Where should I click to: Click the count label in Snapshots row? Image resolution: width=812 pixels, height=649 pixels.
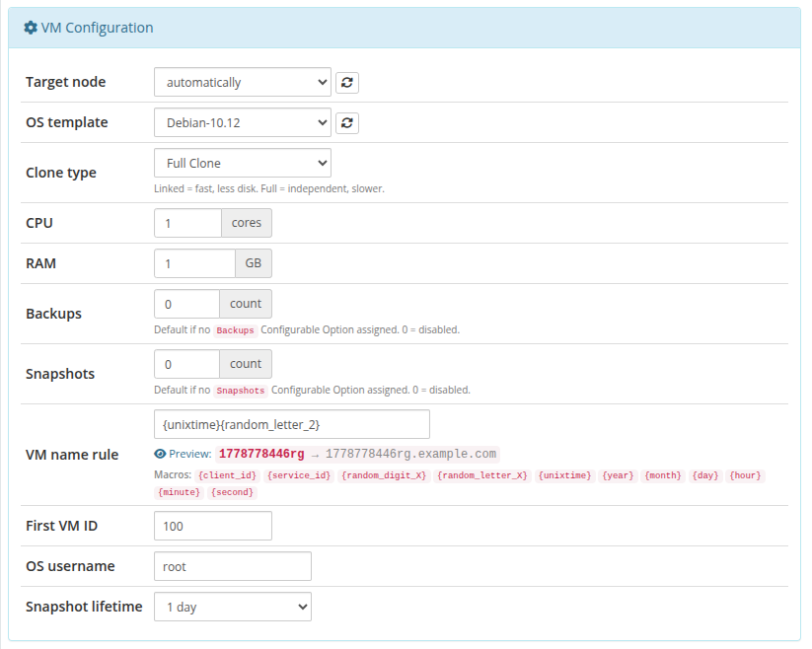pyautogui.click(x=246, y=364)
